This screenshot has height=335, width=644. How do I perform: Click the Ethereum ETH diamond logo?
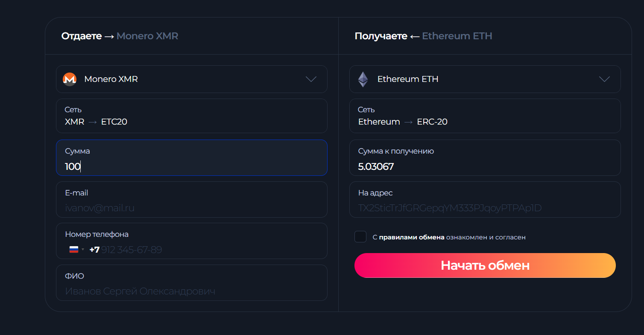point(363,79)
